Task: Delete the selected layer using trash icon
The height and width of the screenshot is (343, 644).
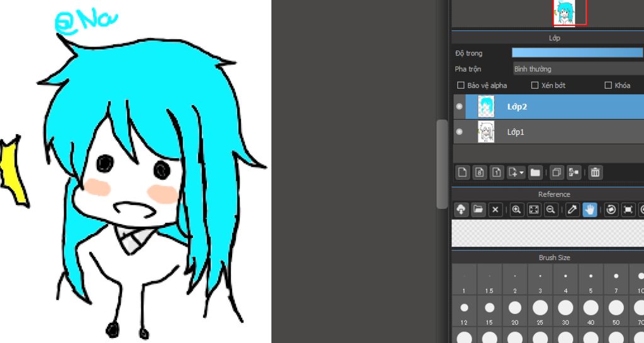Action: pos(595,172)
